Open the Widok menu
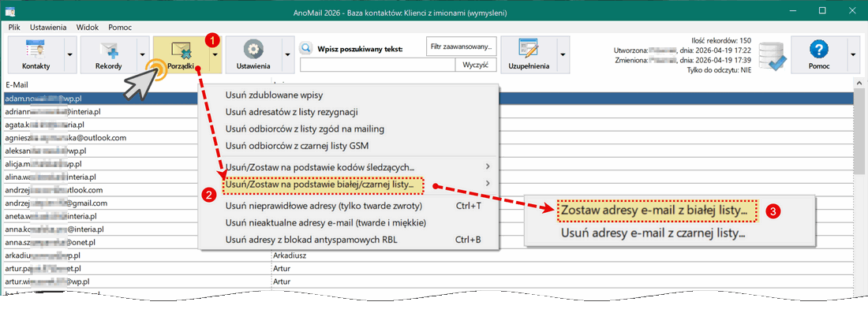The width and height of the screenshot is (868, 313). (x=88, y=27)
